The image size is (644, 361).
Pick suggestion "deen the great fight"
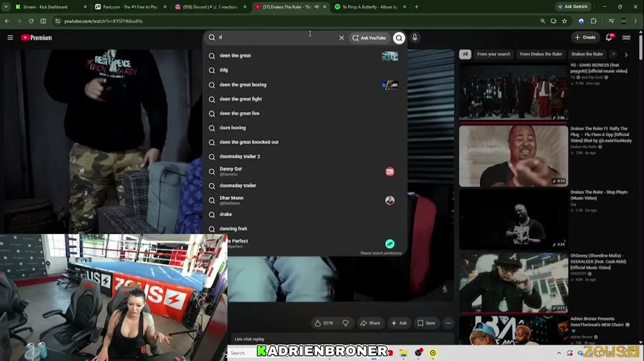coord(305,99)
